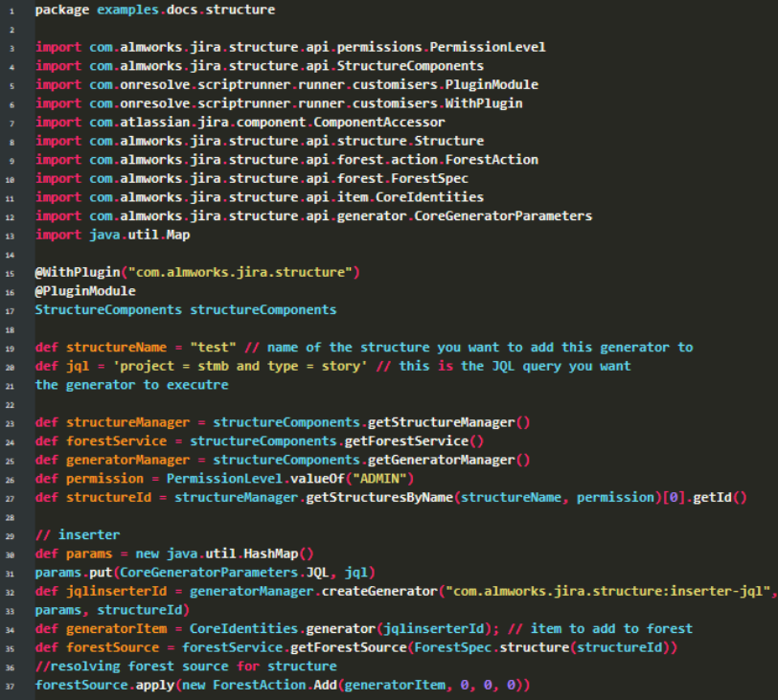
Task: Click the "ADMIN" string on line 26
Action: 379,480
